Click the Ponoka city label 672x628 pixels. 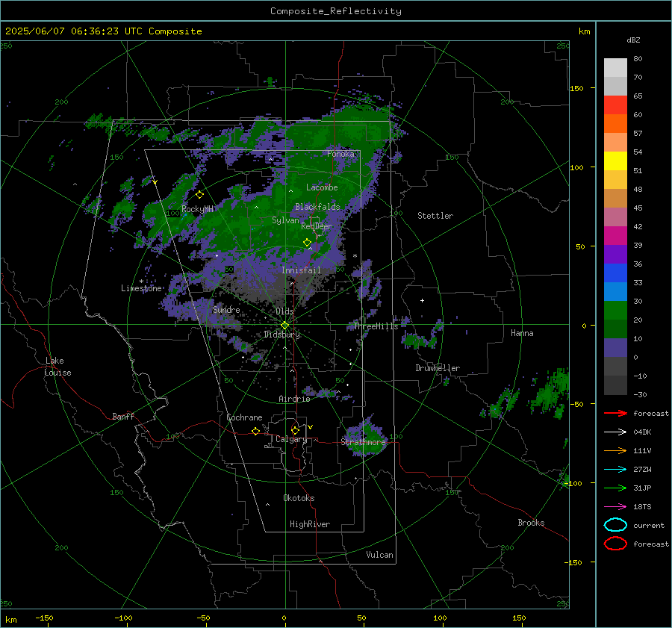point(340,154)
